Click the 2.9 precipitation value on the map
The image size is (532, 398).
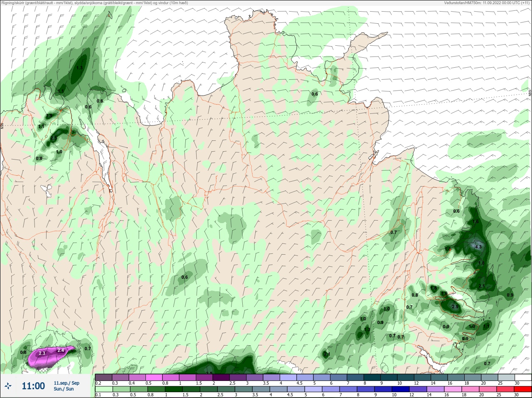coord(455,307)
